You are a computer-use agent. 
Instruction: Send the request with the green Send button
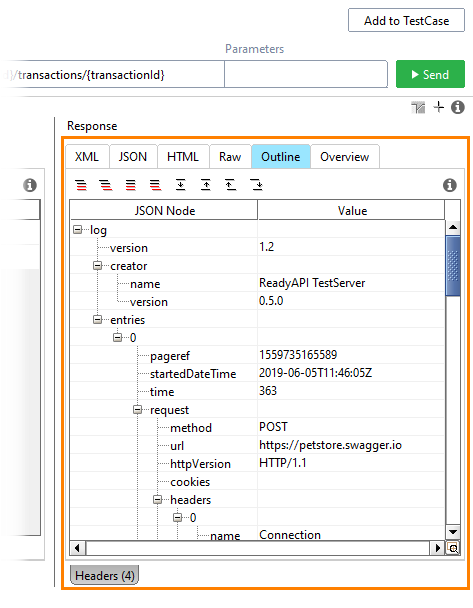click(430, 74)
